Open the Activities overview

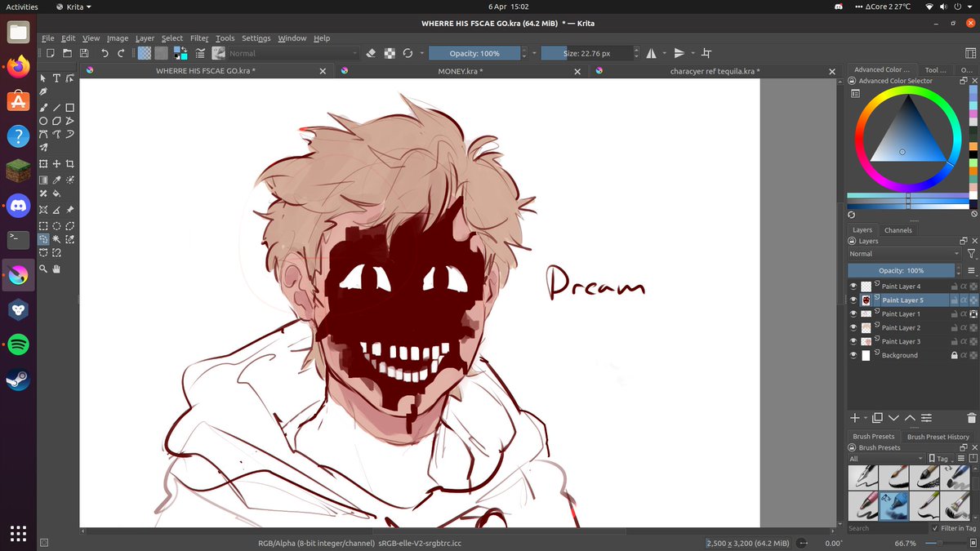22,7
